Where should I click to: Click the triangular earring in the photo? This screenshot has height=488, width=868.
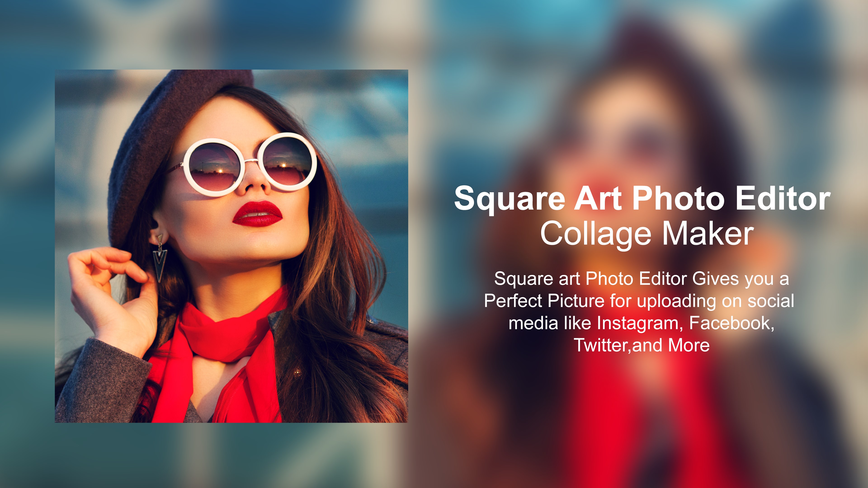159,258
